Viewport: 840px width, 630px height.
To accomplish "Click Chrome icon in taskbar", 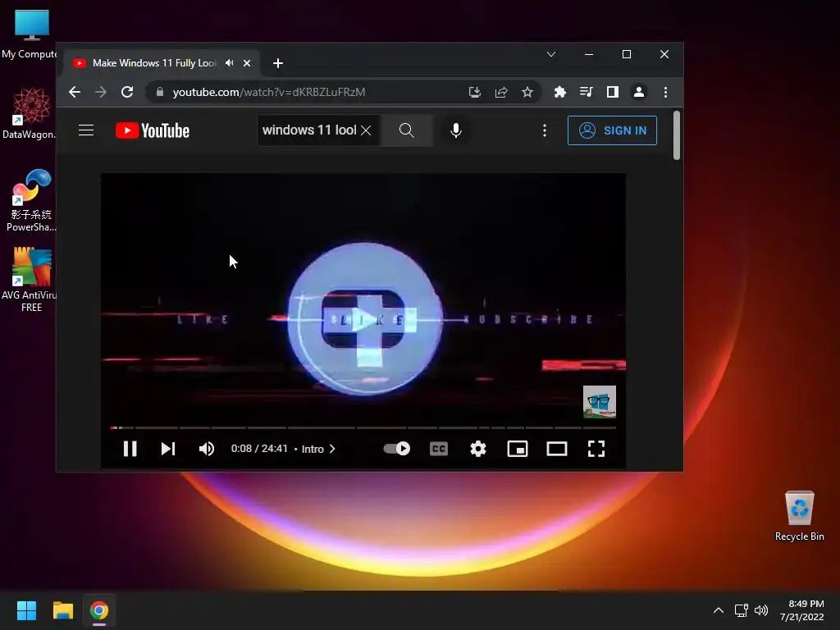I will (99, 610).
